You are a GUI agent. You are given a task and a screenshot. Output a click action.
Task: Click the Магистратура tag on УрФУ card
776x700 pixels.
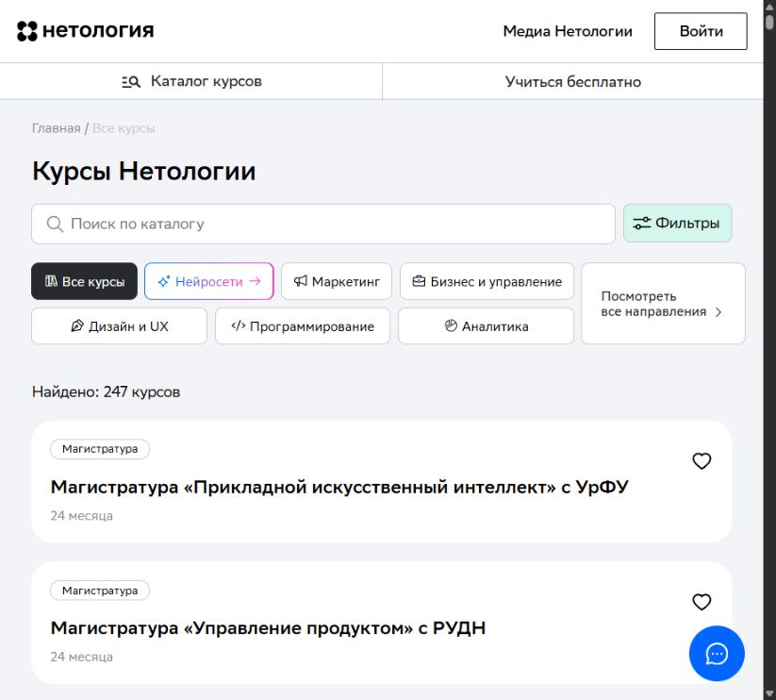100,449
